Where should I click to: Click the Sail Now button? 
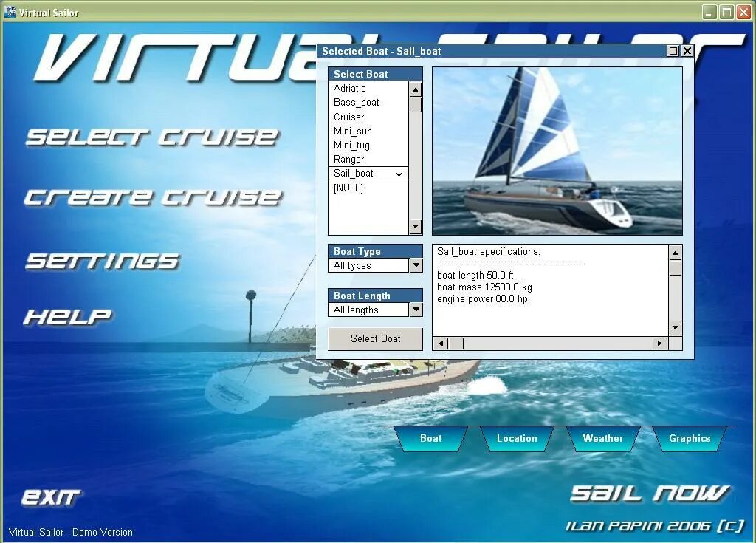click(650, 493)
